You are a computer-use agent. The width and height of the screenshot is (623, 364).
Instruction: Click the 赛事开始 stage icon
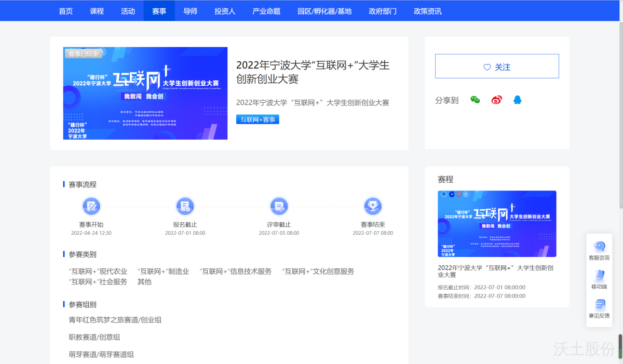click(x=91, y=207)
